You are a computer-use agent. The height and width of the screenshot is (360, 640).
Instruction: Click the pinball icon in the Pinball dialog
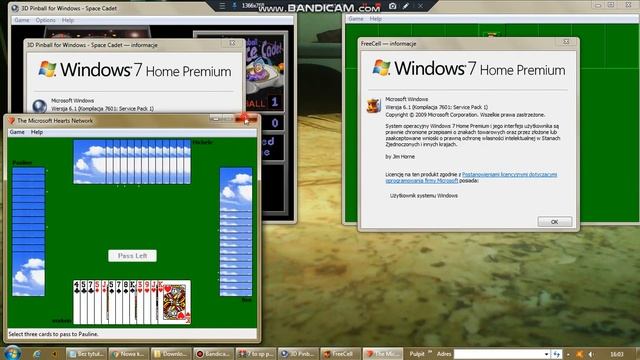tap(40, 106)
